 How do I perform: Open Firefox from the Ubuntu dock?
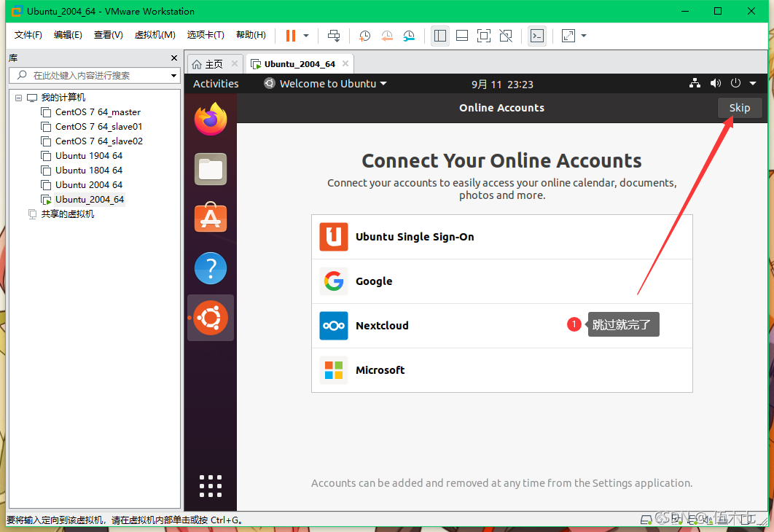click(x=211, y=120)
